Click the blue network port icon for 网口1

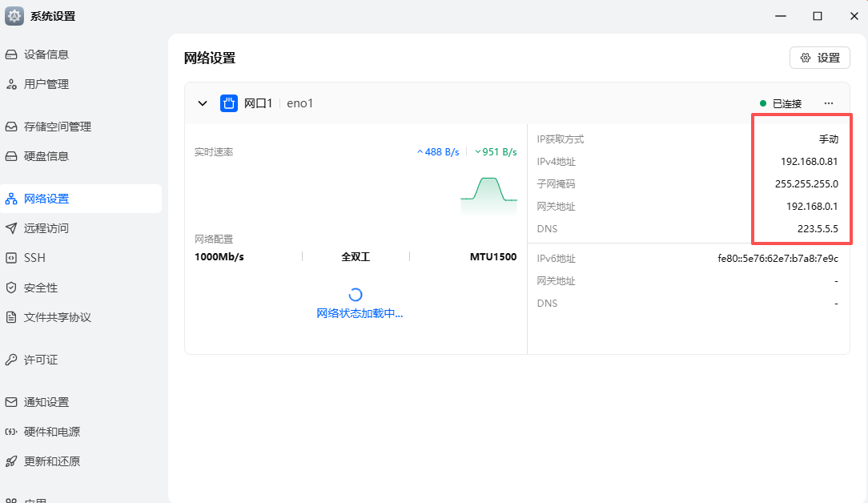[x=229, y=103]
